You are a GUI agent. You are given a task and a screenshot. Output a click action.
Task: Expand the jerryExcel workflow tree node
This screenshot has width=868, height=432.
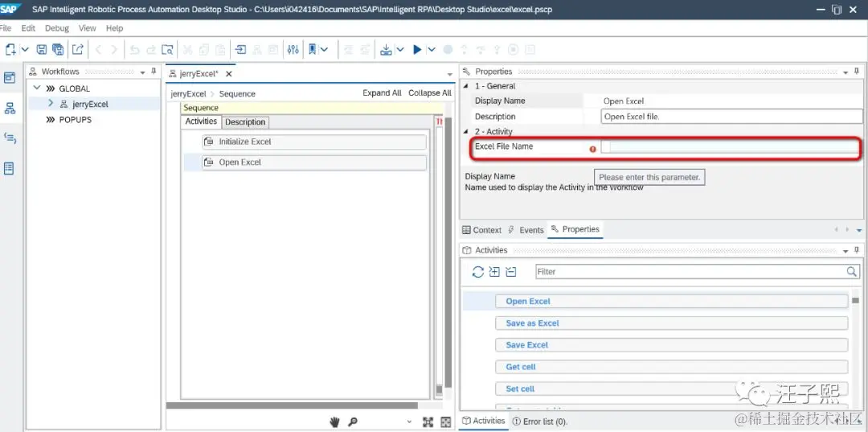51,104
